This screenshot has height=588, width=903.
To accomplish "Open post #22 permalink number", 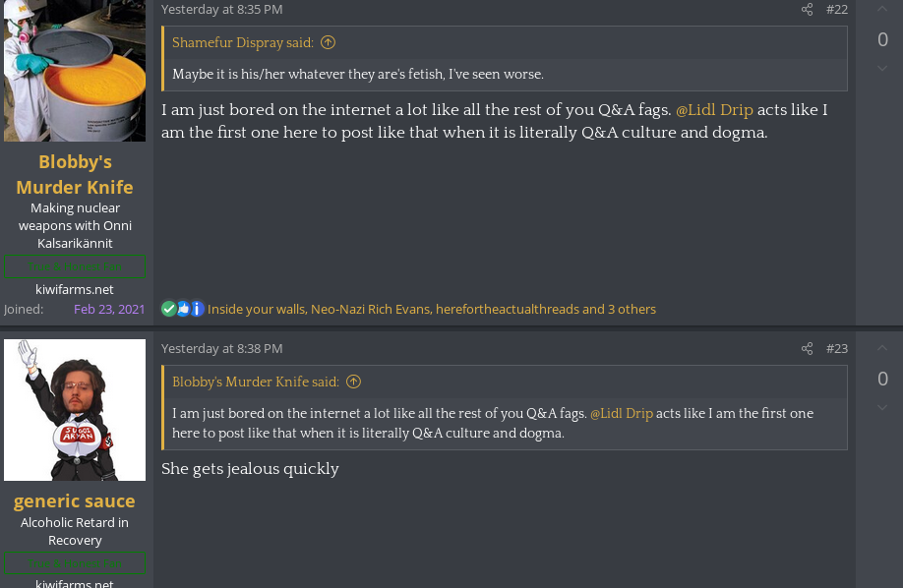I will 836,10.
